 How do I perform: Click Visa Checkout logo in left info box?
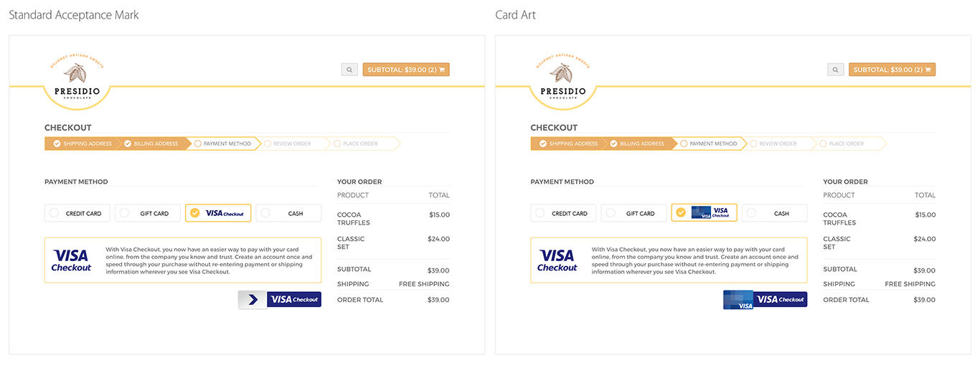click(71, 260)
